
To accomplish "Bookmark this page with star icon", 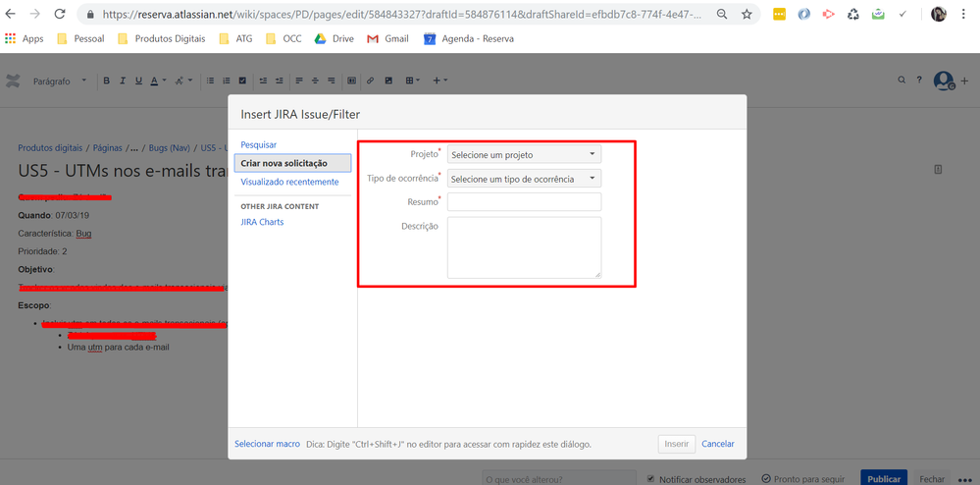I will click(747, 14).
